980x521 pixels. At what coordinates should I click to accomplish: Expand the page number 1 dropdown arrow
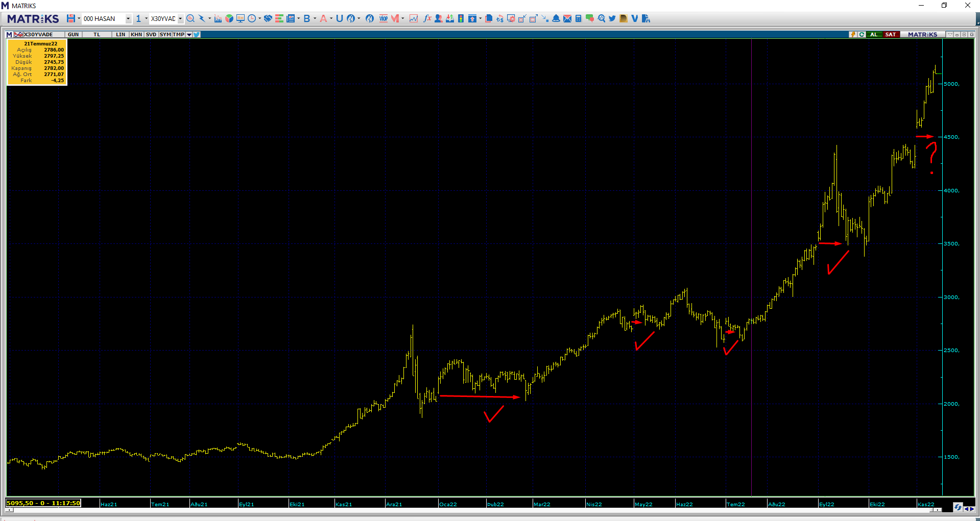click(x=146, y=18)
